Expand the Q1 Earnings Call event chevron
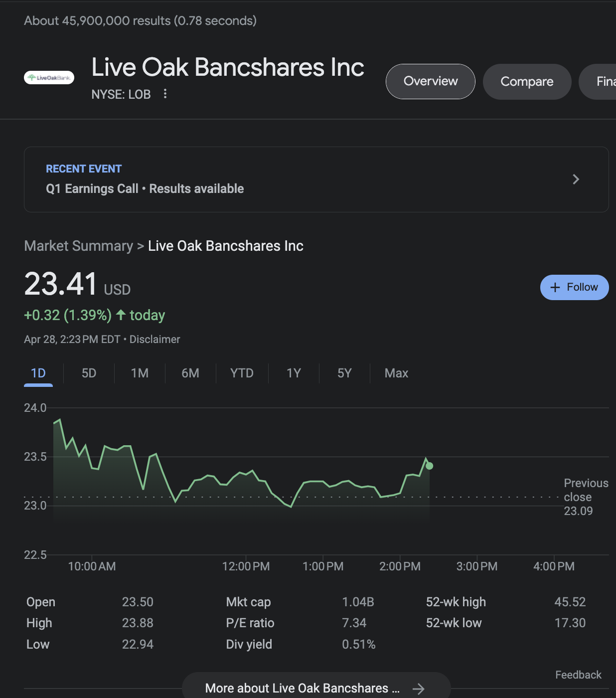Viewport: 616px width, 698px height. [x=576, y=179]
